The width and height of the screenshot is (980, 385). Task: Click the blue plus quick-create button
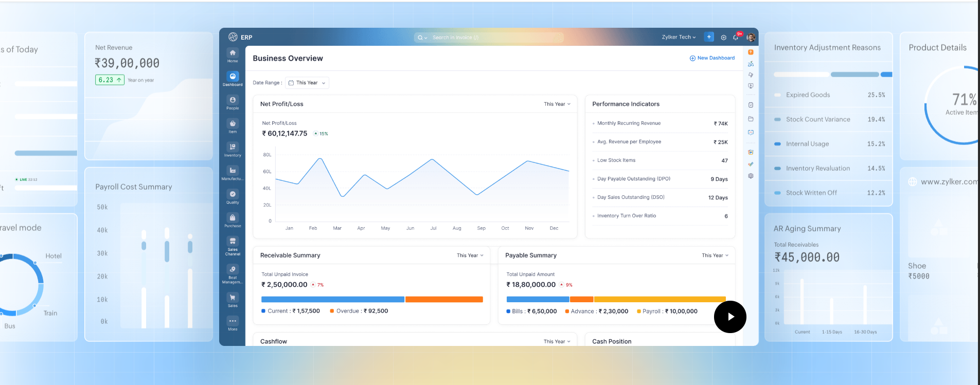[x=709, y=37]
